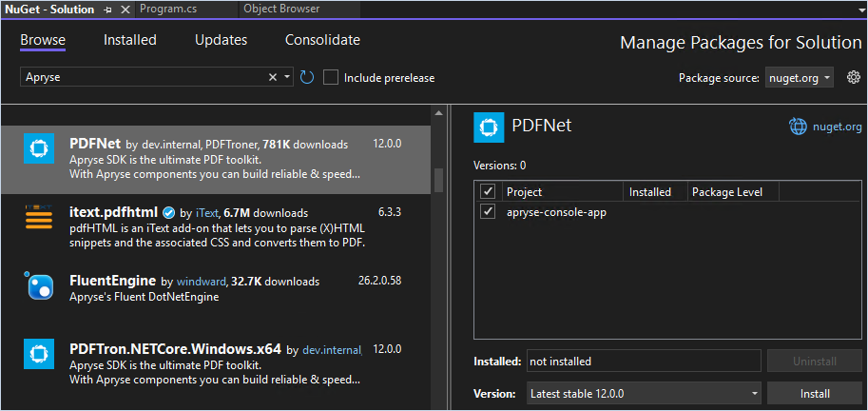
Task: Uncheck the apryse-console-app project checkbox
Action: [x=488, y=211]
